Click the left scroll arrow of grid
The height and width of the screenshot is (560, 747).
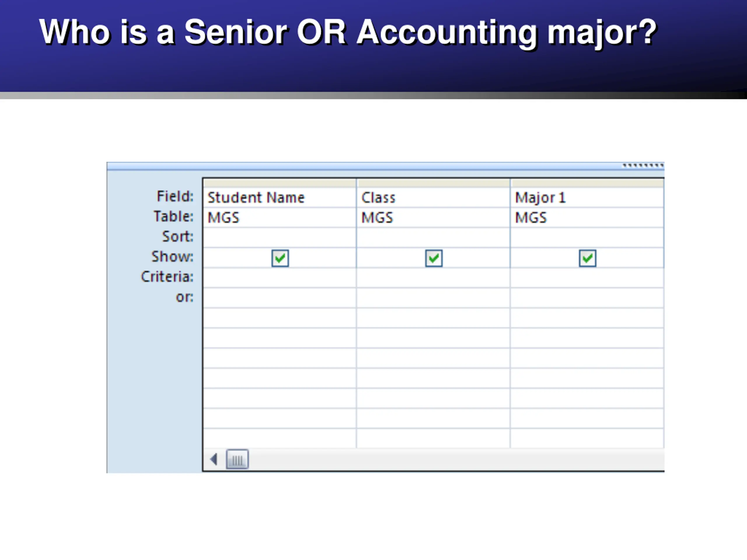213,459
